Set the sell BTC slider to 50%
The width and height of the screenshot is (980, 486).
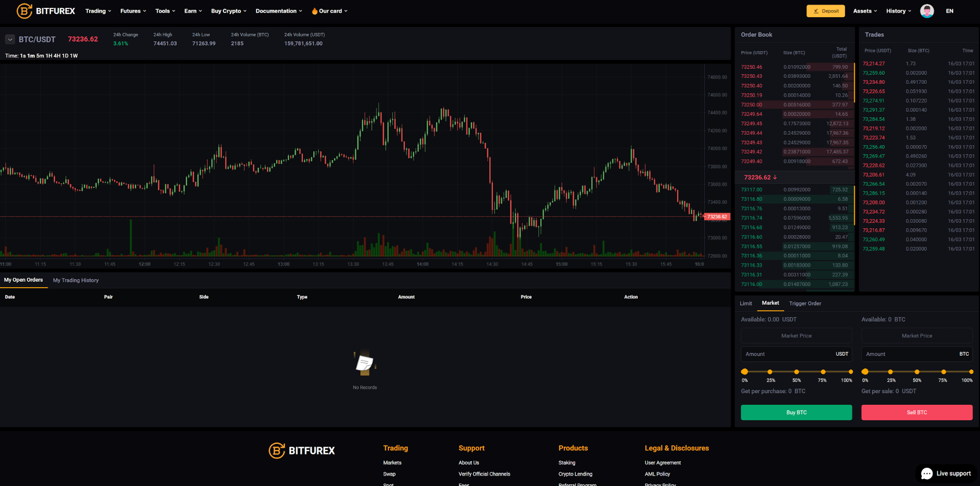click(x=917, y=372)
